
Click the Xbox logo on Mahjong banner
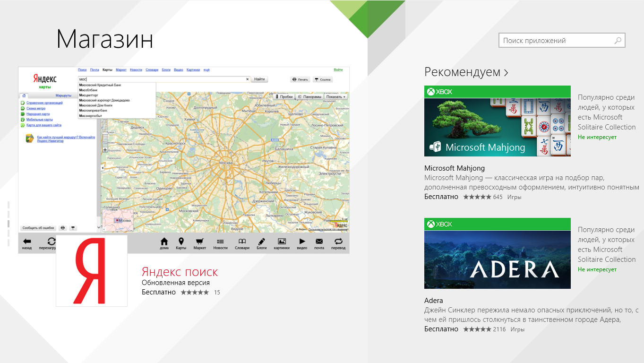coord(439,92)
